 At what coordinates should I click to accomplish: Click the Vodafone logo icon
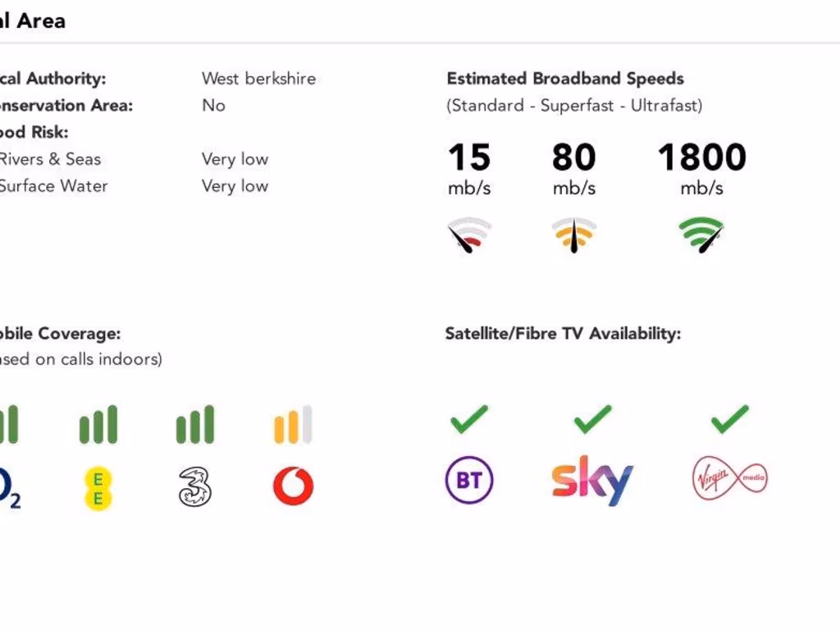tap(293, 486)
